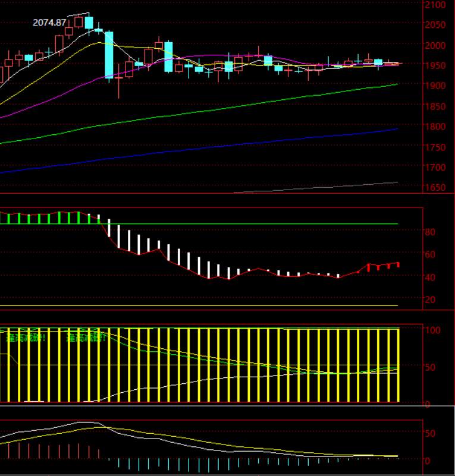455x476 pixels.
Task: Click the 1850 price axis label
Action: pyautogui.click(x=435, y=106)
